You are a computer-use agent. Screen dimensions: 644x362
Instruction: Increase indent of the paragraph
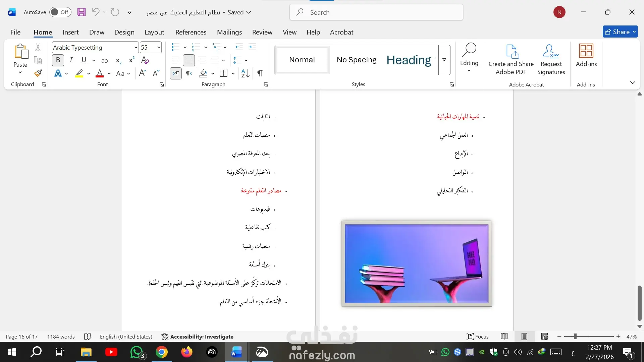(x=252, y=47)
